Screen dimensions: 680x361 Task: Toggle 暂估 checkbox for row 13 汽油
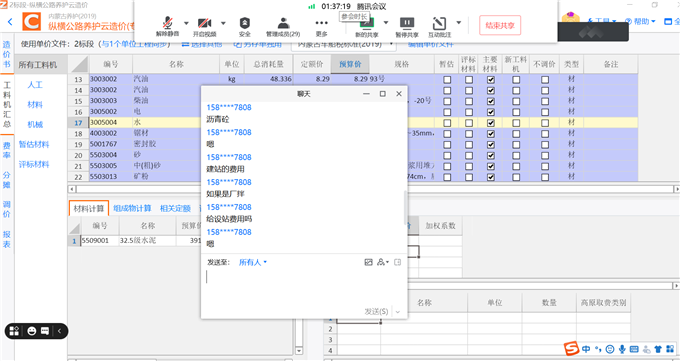pos(447,80)
